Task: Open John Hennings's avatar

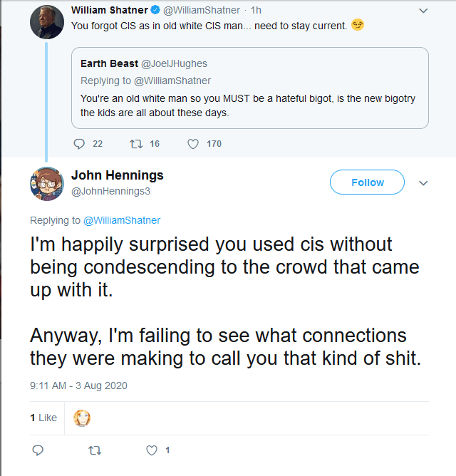Action: (x=47, y=183)
